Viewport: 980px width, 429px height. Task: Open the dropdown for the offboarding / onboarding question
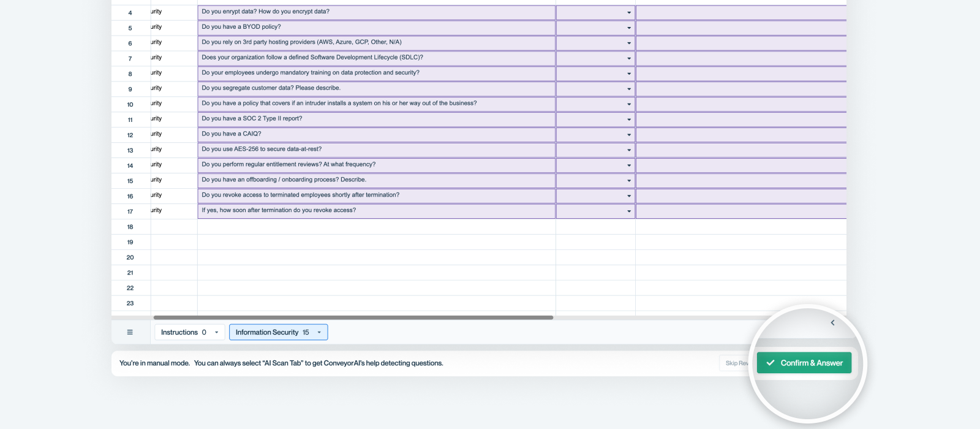(629, 181)
